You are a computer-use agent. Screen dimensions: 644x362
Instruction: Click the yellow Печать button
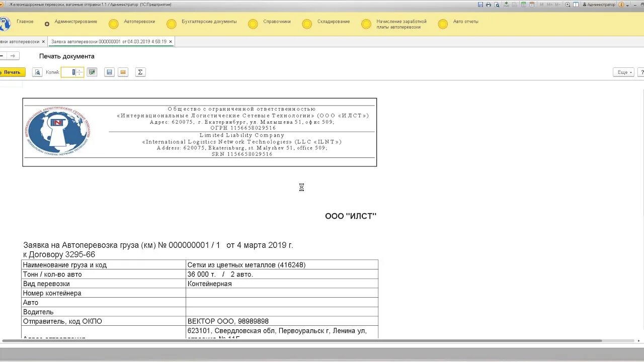(12, 72)
